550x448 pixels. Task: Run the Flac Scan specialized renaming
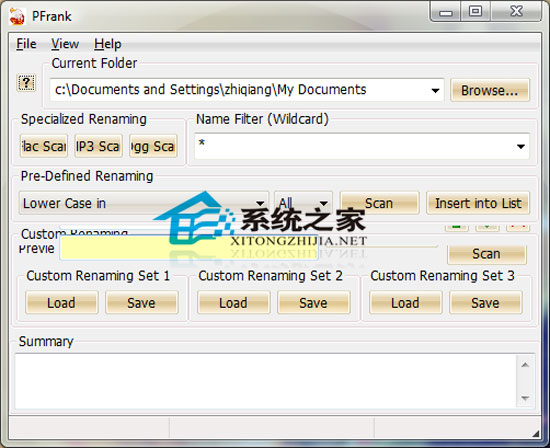coord(44,146)
